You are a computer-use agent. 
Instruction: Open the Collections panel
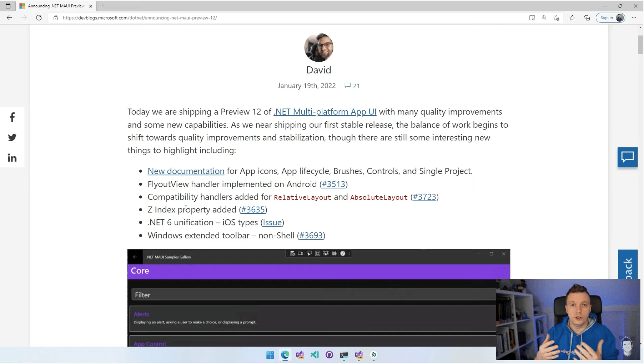click(587, 18)
